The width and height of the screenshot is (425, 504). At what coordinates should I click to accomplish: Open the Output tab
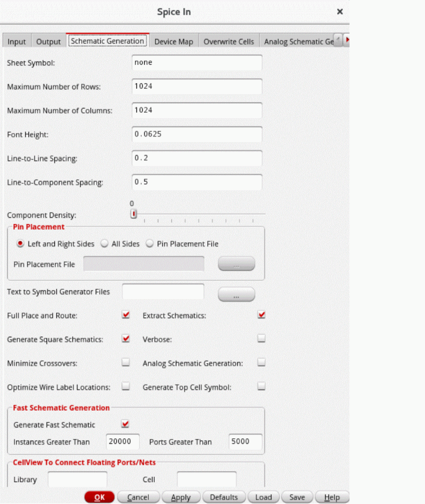[48, 42]
